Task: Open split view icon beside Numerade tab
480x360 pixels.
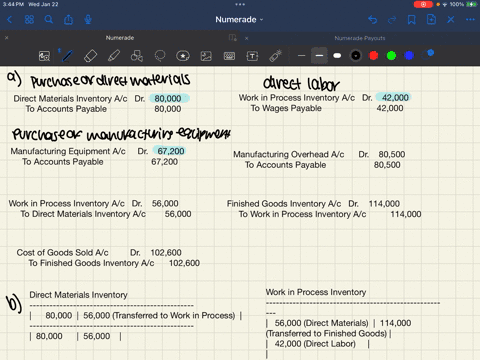Action: pos(233,38)
